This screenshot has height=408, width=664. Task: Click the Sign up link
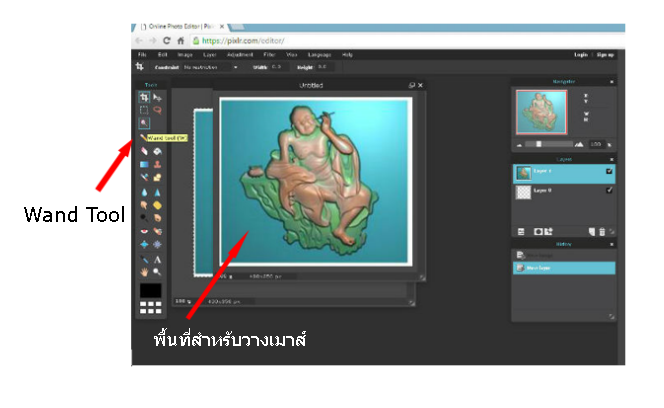(x=605, y=55)
